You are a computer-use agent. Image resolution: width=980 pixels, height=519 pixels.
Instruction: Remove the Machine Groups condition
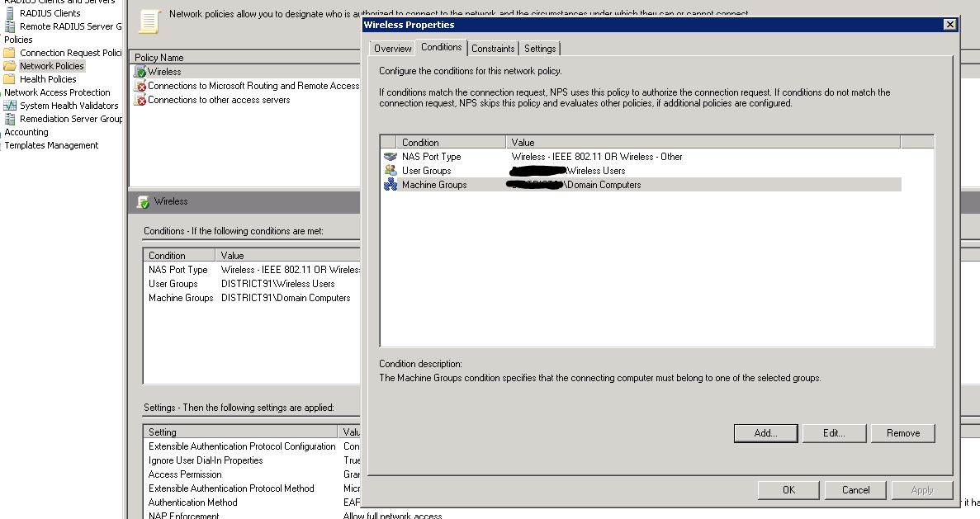click(902, 432)
